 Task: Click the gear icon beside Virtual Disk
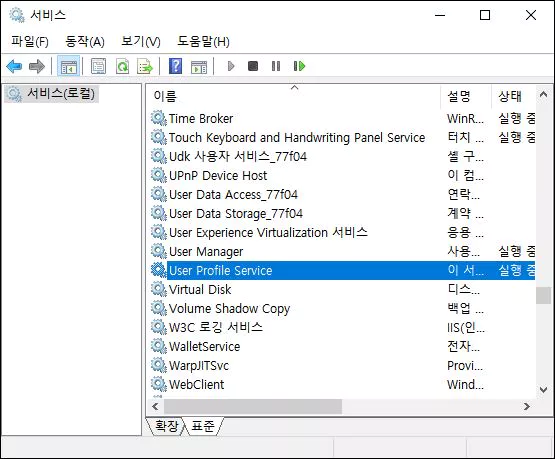tap(159, 289)
